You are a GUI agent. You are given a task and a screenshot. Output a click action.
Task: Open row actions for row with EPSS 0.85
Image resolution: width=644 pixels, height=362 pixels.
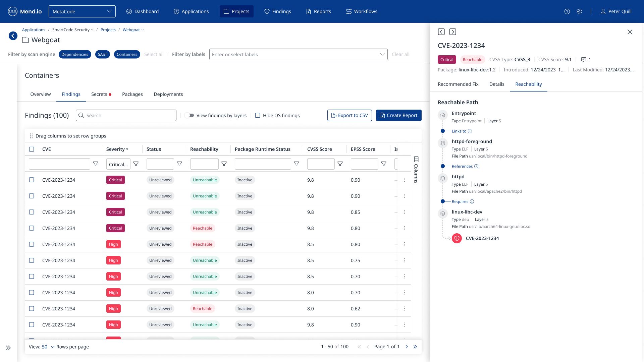point(404,212)
